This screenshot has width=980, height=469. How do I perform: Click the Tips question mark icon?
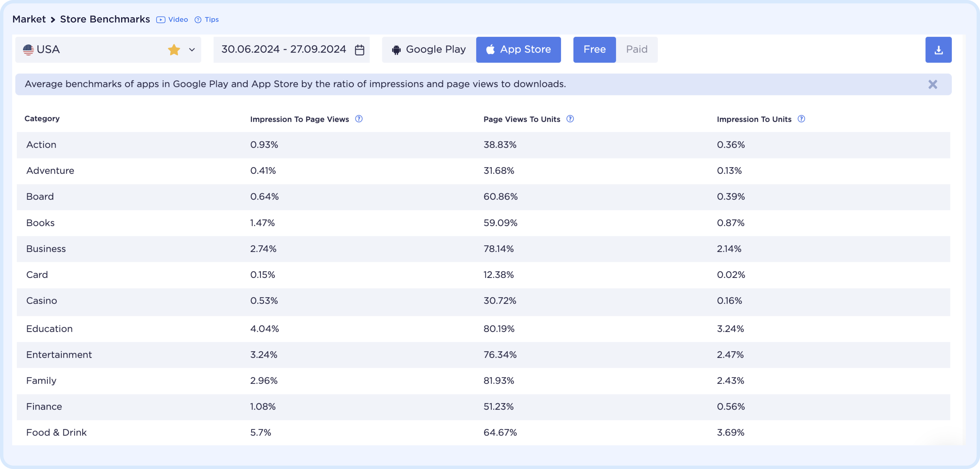[198, 19]
